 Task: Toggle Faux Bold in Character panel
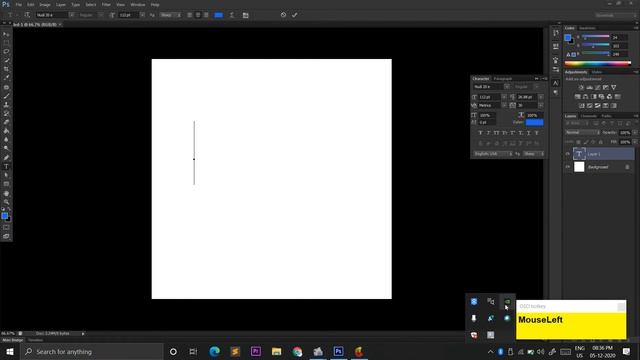[480, 133]
